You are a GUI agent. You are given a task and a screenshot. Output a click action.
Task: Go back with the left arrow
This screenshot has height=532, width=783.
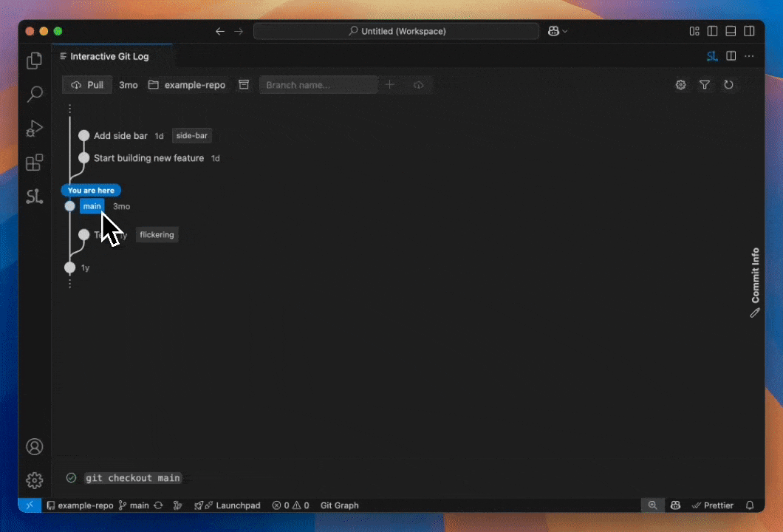[219, 31]
